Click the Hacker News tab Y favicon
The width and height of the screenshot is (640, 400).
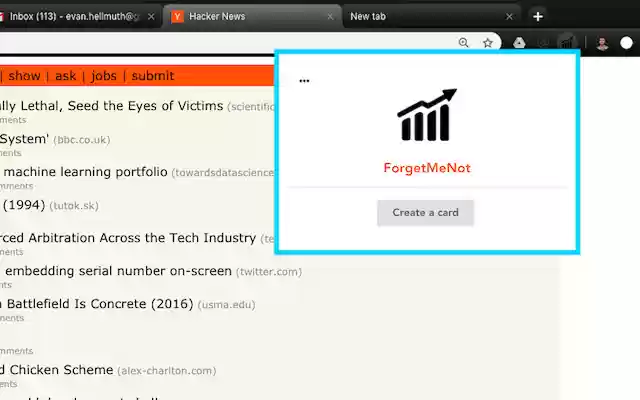(x=177, y=16)
